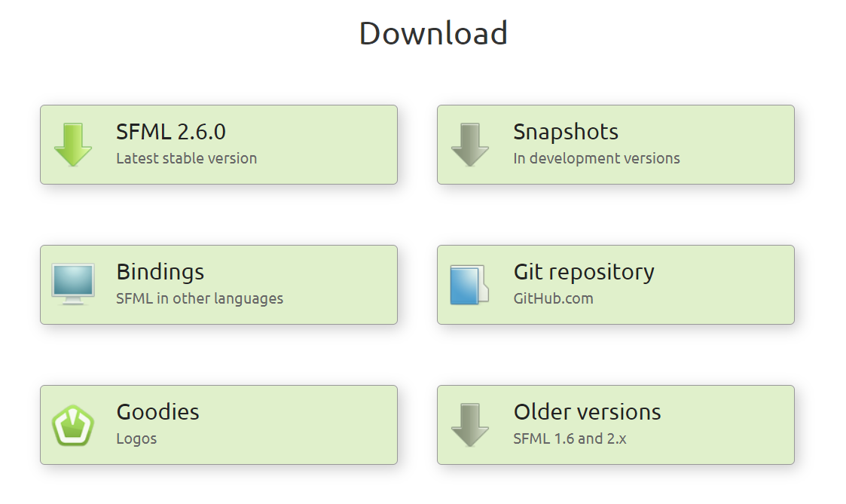Click the text 'SFML in other languages'
Image resolution: width=846 pixels, height=504 pixels.
[x=200, y=298]
